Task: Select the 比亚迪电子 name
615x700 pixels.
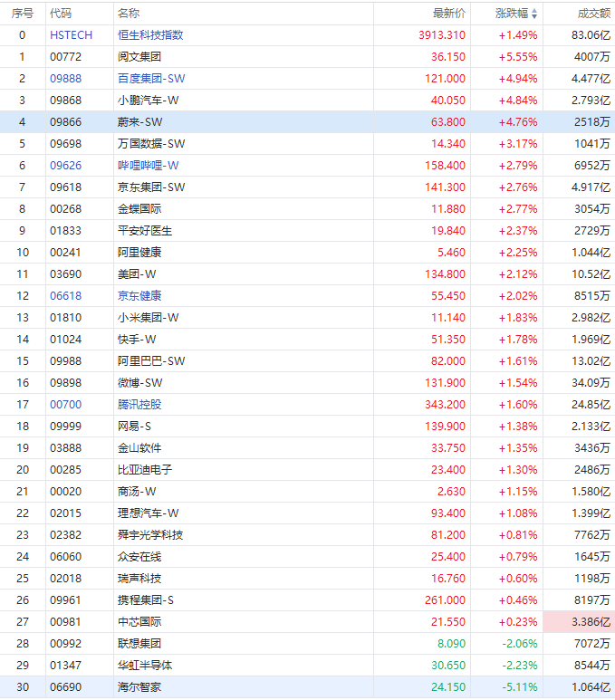Action: tap(145, 470)
